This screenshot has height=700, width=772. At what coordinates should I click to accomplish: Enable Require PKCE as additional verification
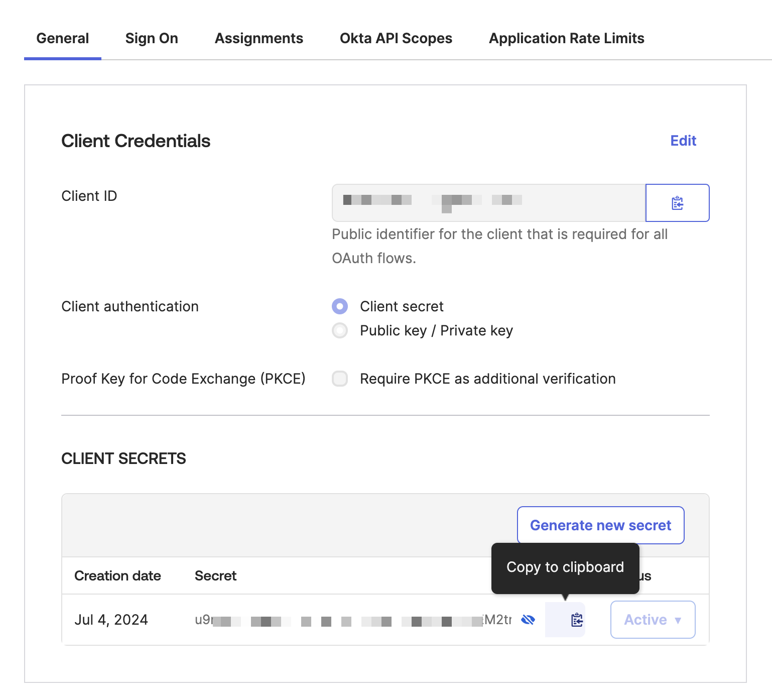(339, 379)
